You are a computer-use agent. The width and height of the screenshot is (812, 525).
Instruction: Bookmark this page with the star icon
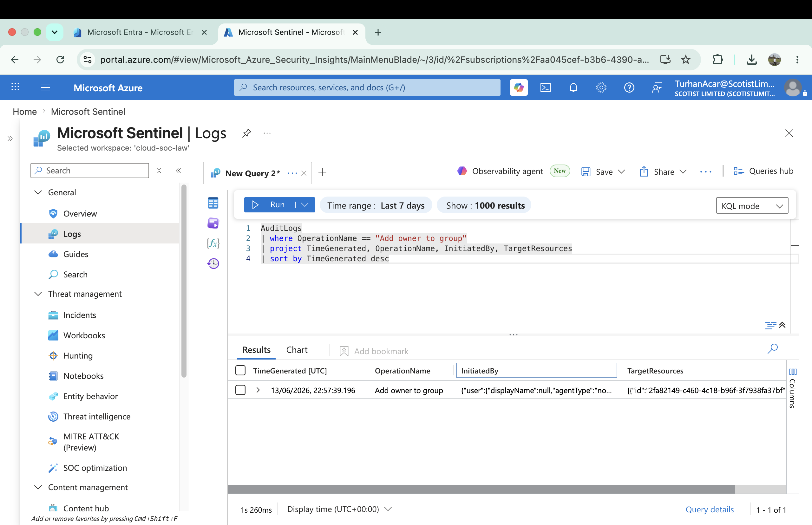685,60
